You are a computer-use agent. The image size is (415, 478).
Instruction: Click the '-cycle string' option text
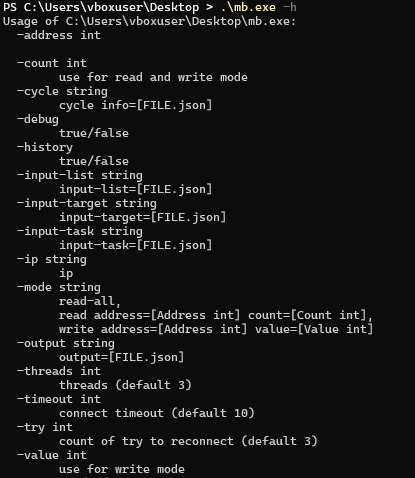[62, 91]
